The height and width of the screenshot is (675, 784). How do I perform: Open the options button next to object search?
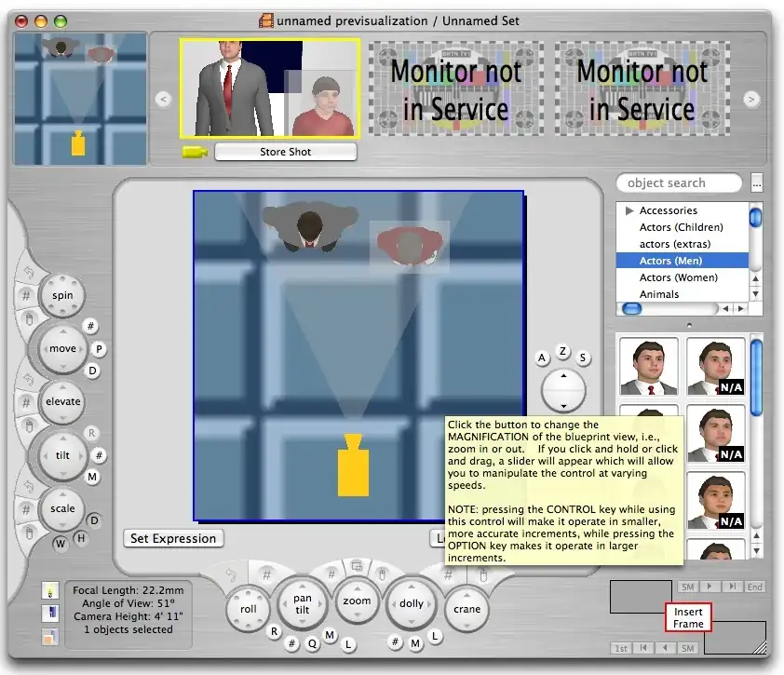point(756,183)
